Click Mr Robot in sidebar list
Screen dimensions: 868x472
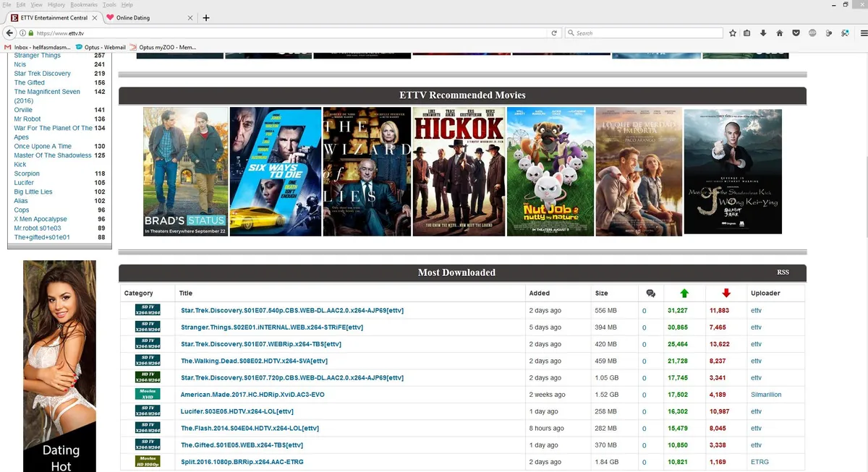pos(27,119)
